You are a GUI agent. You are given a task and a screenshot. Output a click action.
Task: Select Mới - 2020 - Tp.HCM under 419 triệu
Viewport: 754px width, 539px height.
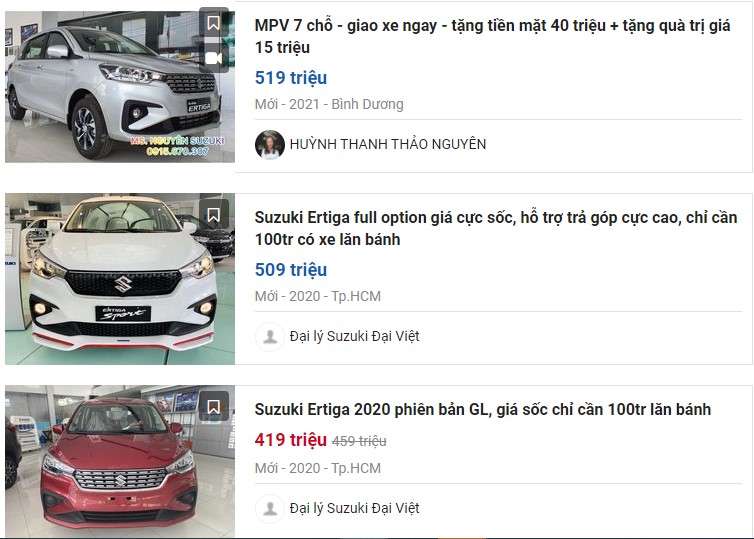pyautogui.click(x=318, y=468)
